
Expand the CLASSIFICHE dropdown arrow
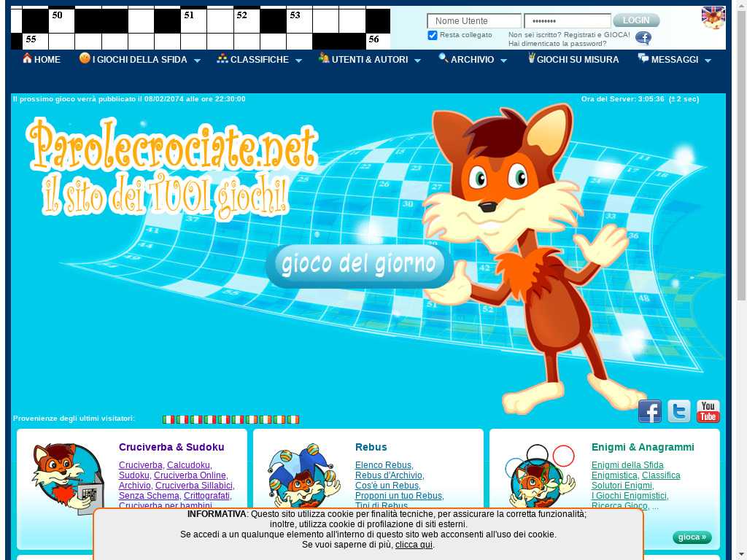(x=298, y=61)
